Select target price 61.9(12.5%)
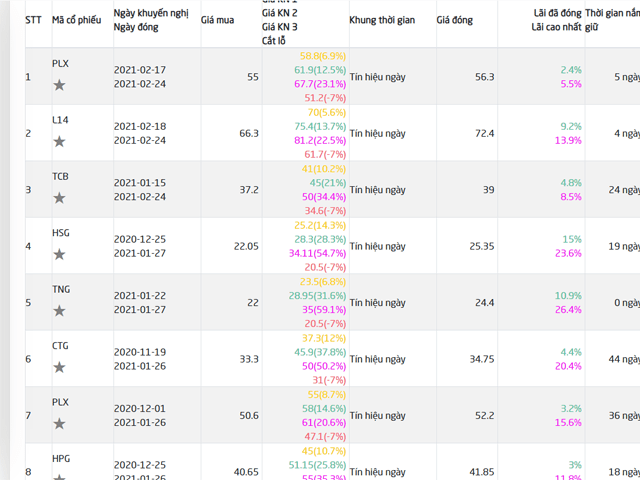The height and width of the screenshot is (480, 640). coord(320,70)
